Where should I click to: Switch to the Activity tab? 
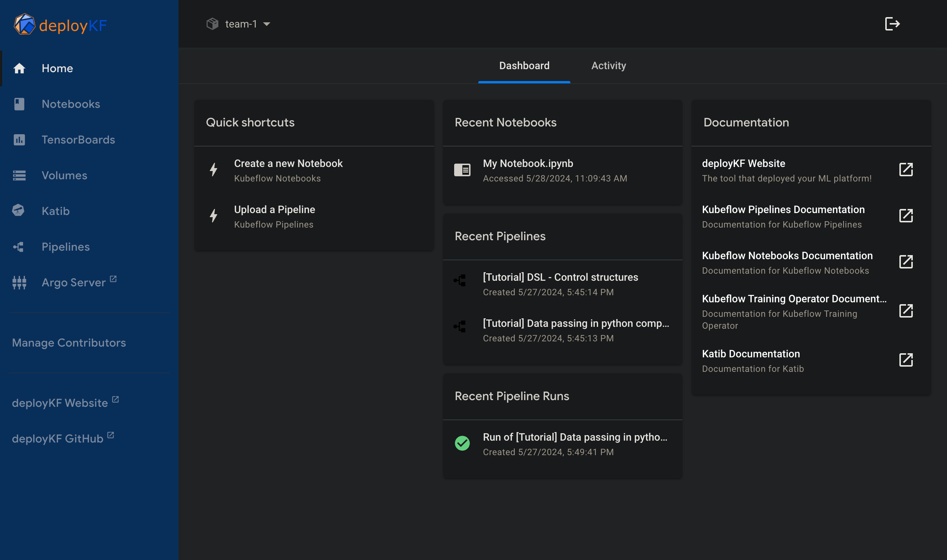(609, 66)
